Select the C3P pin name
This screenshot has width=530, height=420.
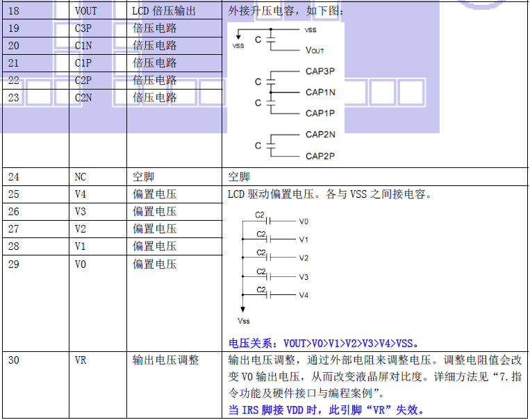click(x=83, y=28)
